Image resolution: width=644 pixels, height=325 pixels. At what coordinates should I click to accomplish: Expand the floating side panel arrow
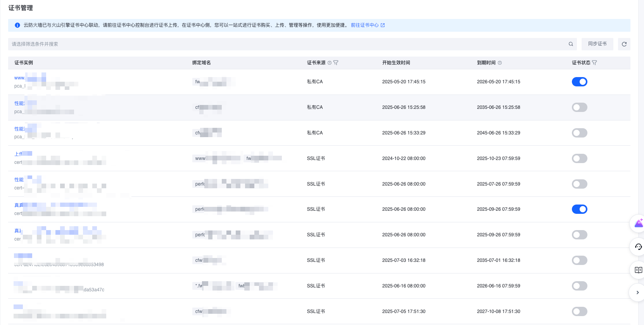click(x=638, y=292)
